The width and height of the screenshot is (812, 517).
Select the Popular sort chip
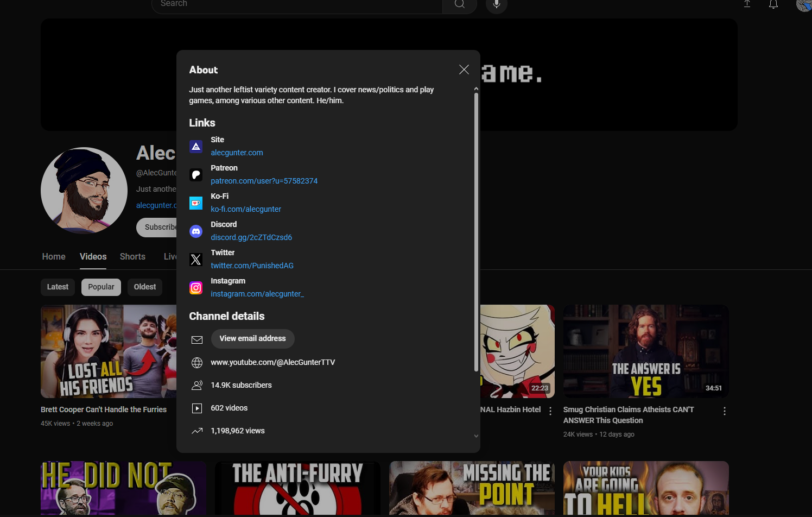tap(101, 287)
